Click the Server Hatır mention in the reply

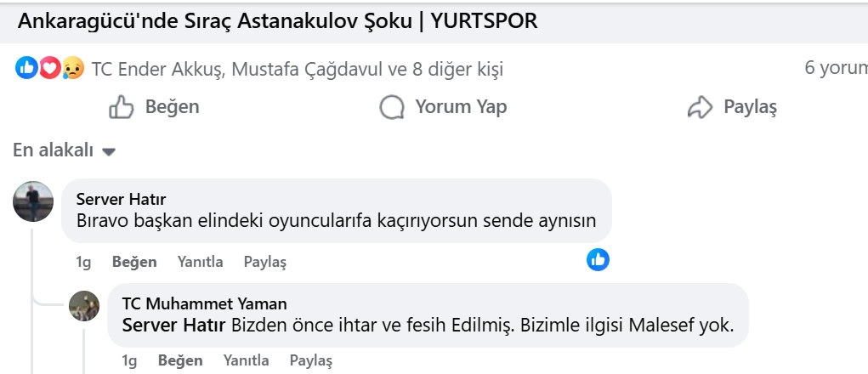point(174,325)
